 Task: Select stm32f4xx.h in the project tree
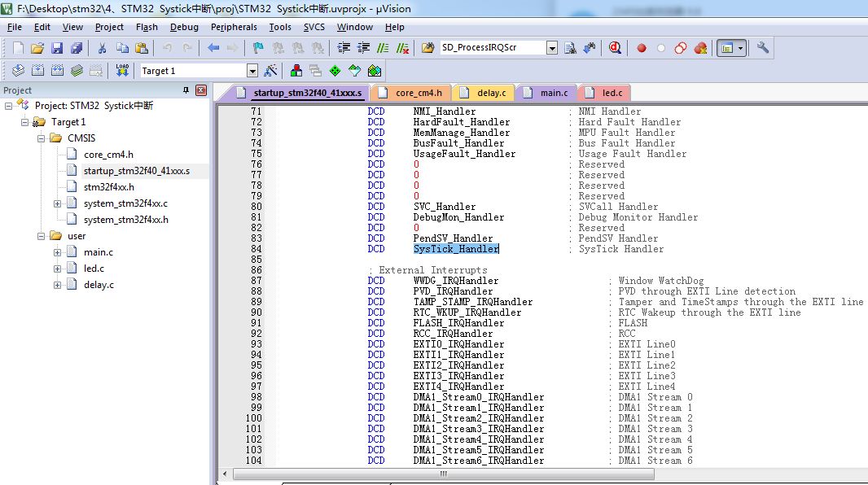coord(108,187)
